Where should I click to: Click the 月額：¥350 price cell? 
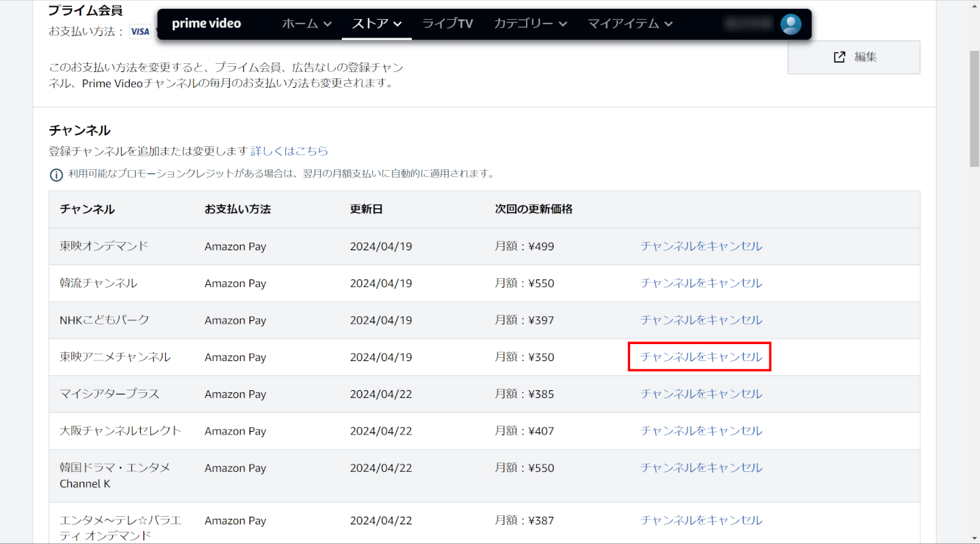coord(525,357)
